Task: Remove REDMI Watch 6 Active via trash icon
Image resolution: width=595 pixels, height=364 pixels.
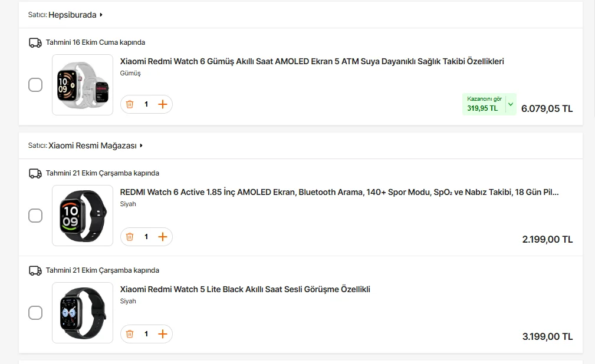Action: click(x=130, y=237)
